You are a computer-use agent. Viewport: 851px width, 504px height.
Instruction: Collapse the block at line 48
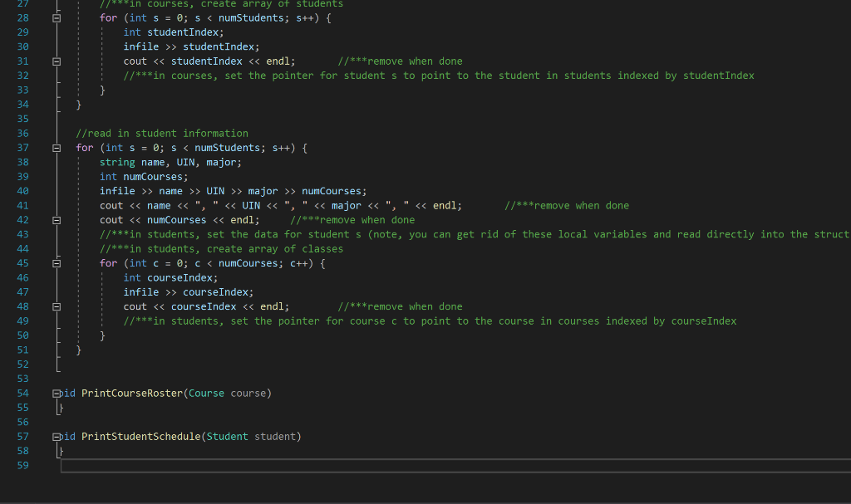[57, 306]
